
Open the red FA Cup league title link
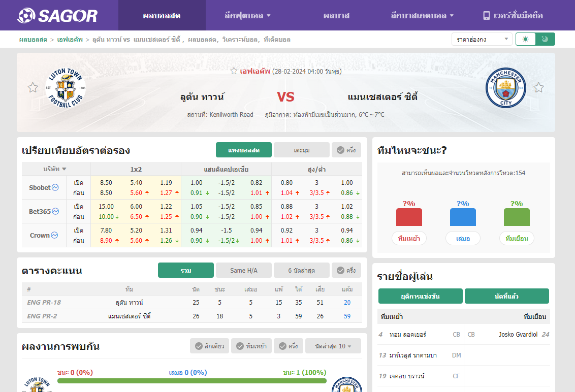(x=255, y=71)
